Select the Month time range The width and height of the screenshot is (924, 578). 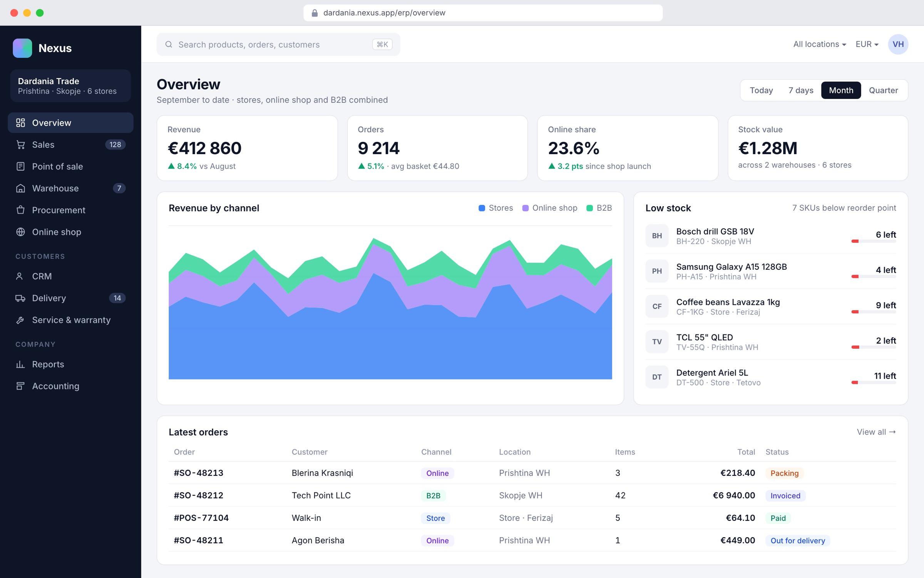click(x=841, y=90)
